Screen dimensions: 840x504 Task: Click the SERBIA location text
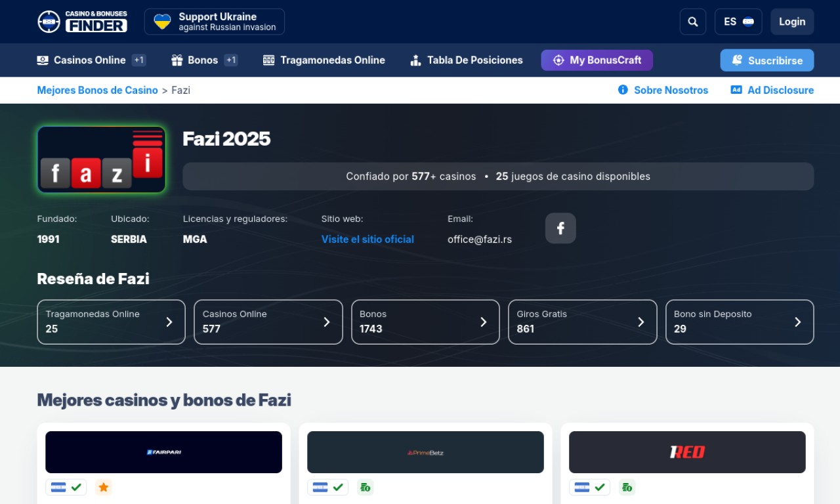point(129,240)
